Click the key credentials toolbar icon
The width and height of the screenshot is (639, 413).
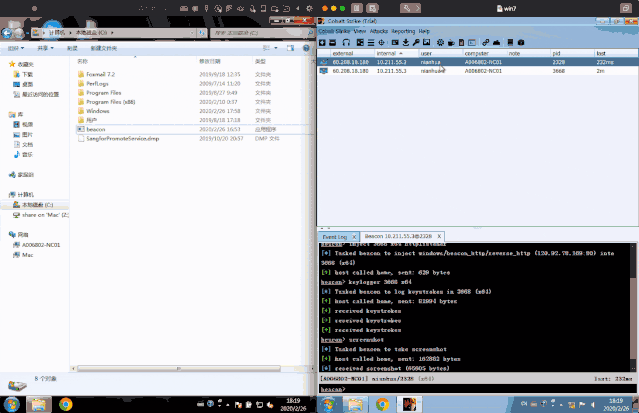tap(416, 42)
